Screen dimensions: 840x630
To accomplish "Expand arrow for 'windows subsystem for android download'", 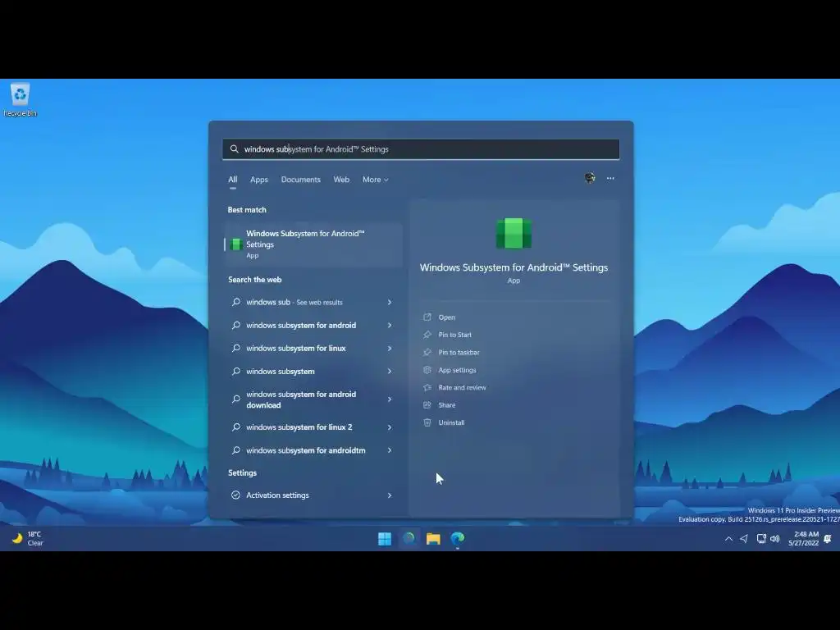I will pos(390,399).
